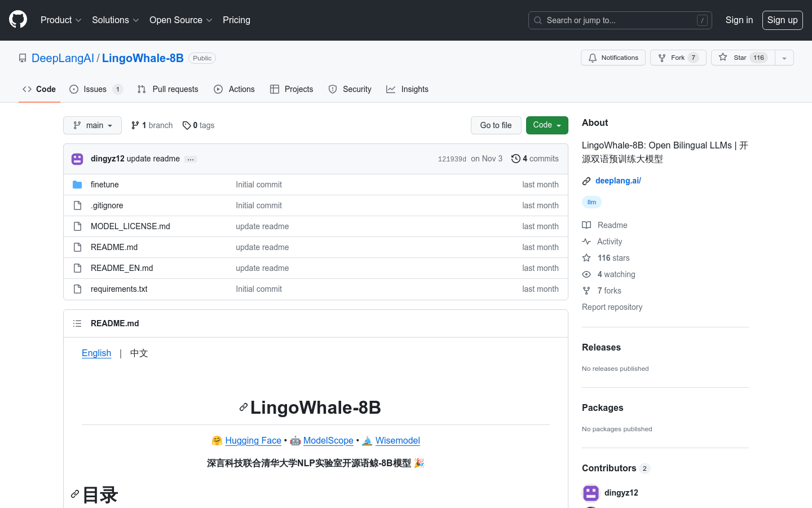
Task: Click the search magnifier icon
Action: click(x=538, y=20)
